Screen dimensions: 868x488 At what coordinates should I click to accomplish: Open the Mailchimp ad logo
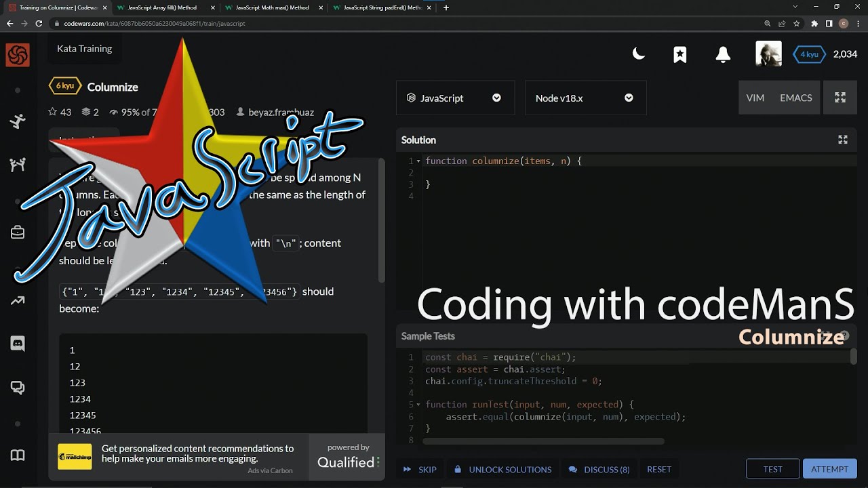pyautogui.click(x=75, y=456)
